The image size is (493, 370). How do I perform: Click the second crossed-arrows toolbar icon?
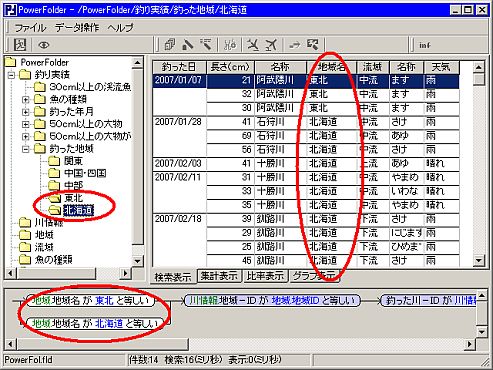pos(271,44)
